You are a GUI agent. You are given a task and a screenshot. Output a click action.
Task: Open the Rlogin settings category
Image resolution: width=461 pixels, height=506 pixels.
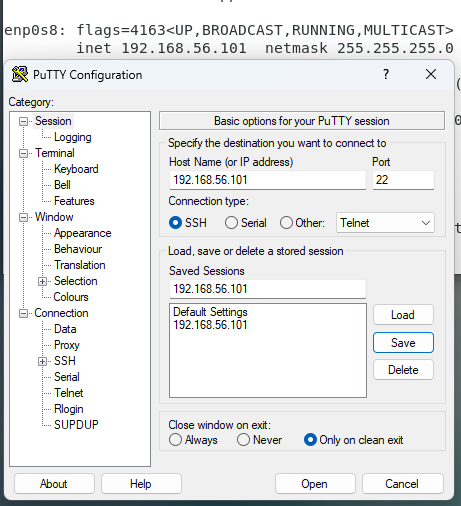tap(68, 409)
